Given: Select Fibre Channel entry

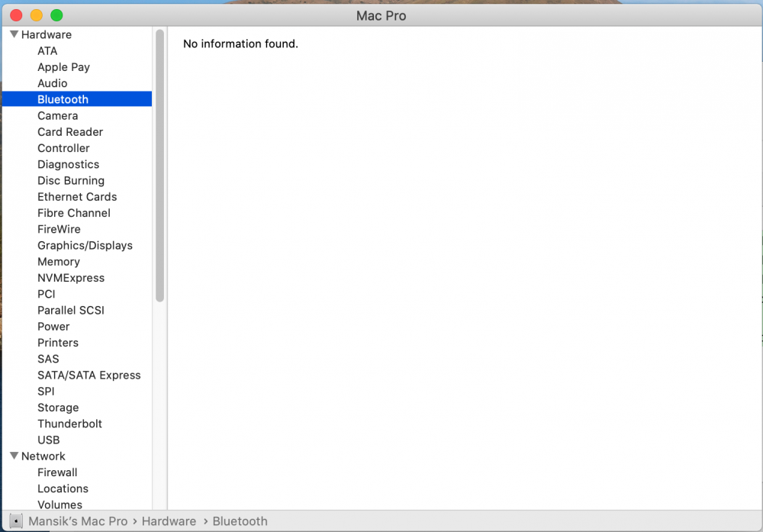Looking at the screenshot, I should 74,213.
